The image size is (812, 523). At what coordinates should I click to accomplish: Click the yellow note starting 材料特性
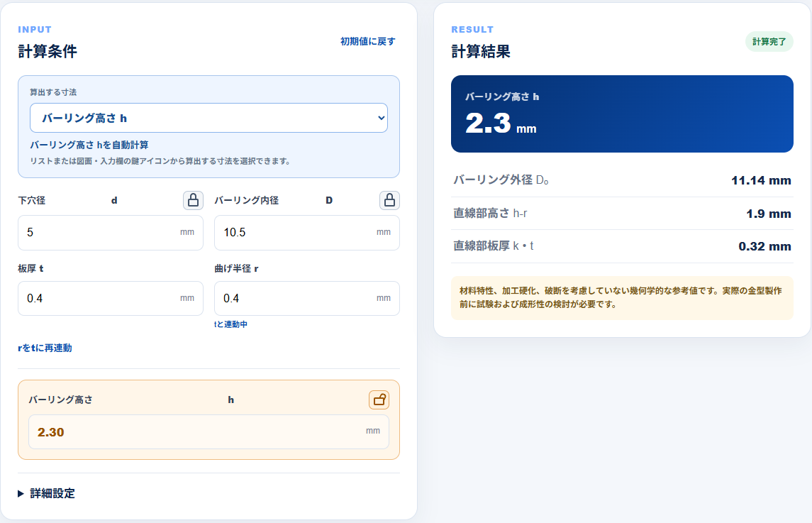click(622, 297)
